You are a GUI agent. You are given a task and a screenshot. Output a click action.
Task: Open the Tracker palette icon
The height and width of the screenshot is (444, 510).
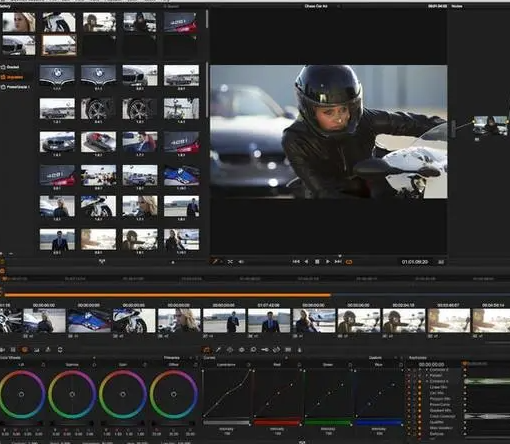[x=242, y=350]
